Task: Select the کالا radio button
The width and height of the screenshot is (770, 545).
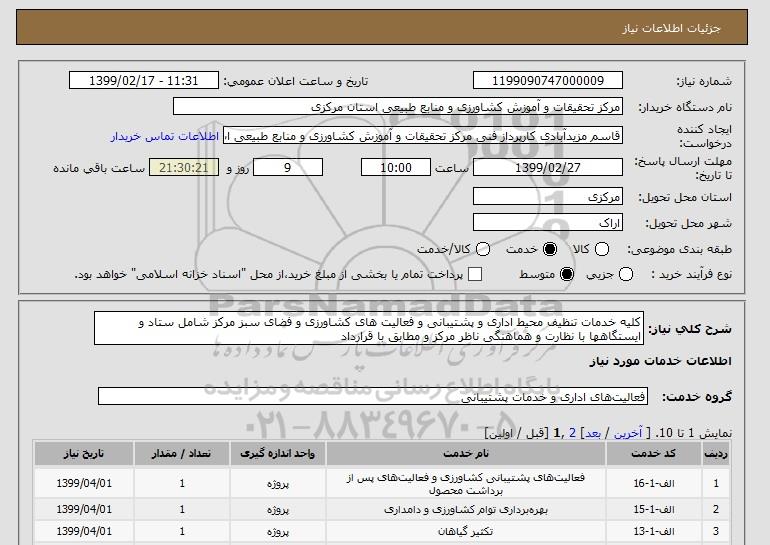Action: (602, 249)
